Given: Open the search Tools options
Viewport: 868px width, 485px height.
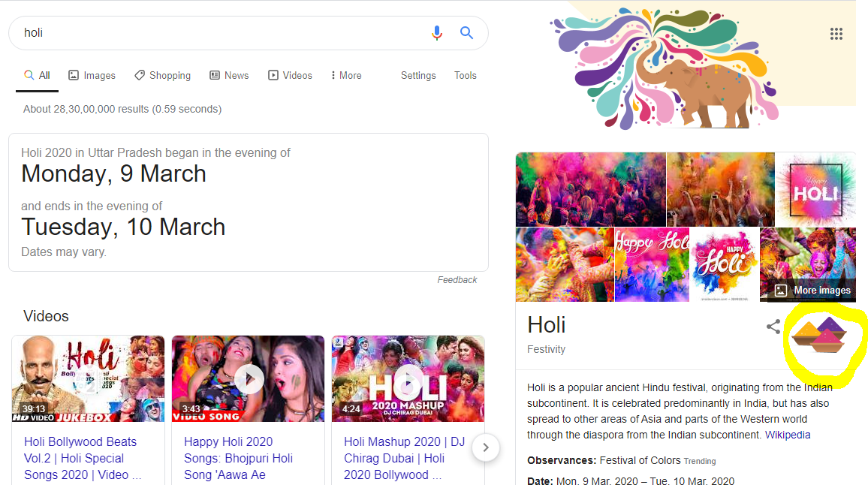Looking at the screenshot, I should 466,76.
